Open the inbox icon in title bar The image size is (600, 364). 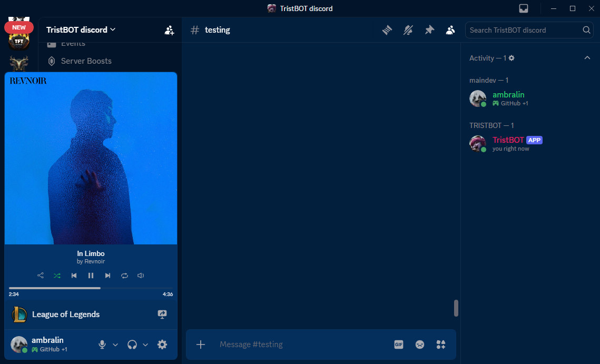coord(524,8)
